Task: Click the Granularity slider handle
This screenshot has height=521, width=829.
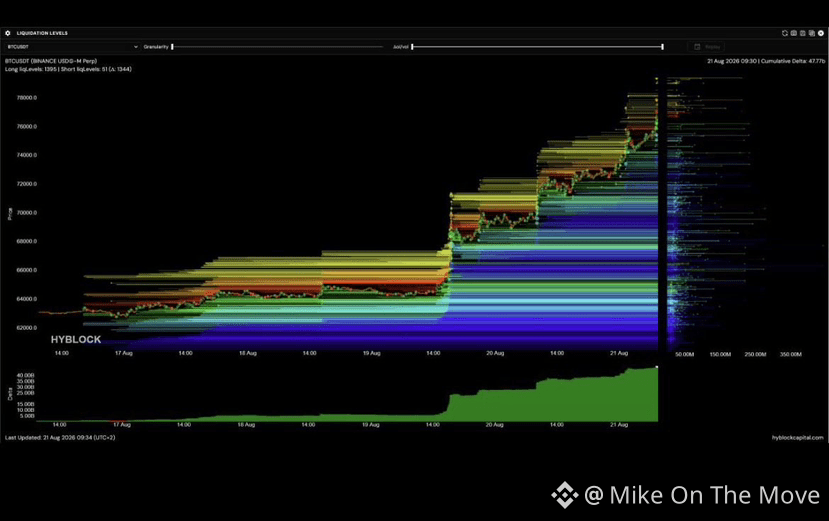Action: (x=172, y=47)
